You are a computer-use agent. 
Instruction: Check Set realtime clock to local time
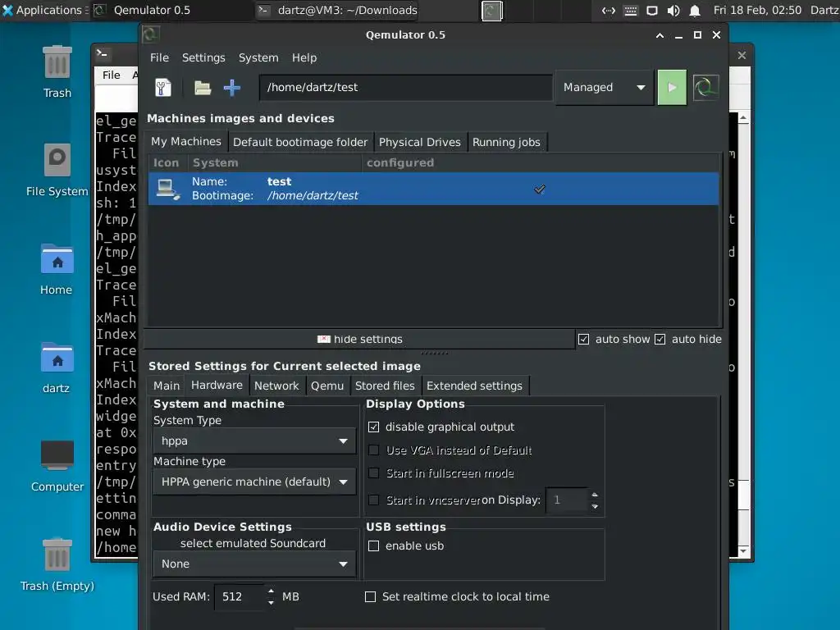[x=370, y=597]
